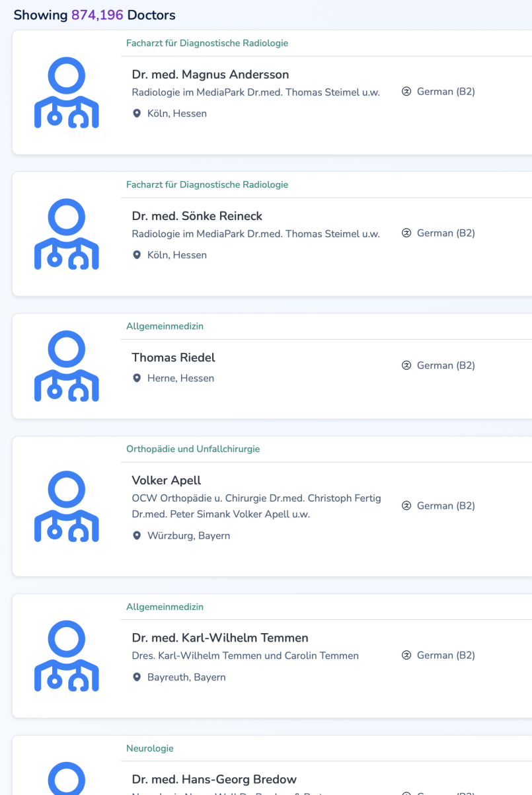Click German (B2) in Karl-Wilhelm Temmen's card
This screenshot has width=532, height=795.
tap(446, 655)
